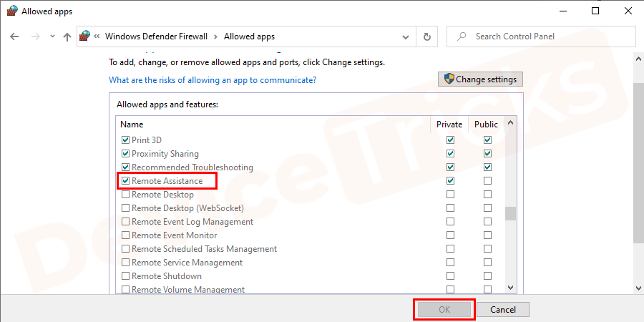Enable the Remote Desktop checkbox
The height and width of the screenshot is (322, 644).
click(x=126, y=194)
